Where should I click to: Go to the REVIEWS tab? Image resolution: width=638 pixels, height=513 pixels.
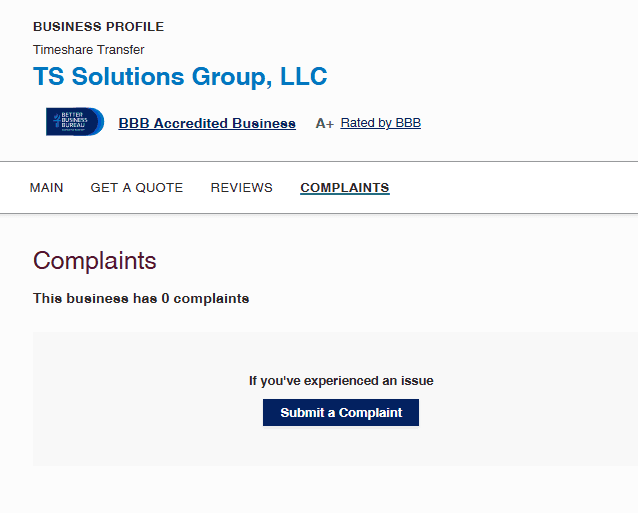(241, 188)
